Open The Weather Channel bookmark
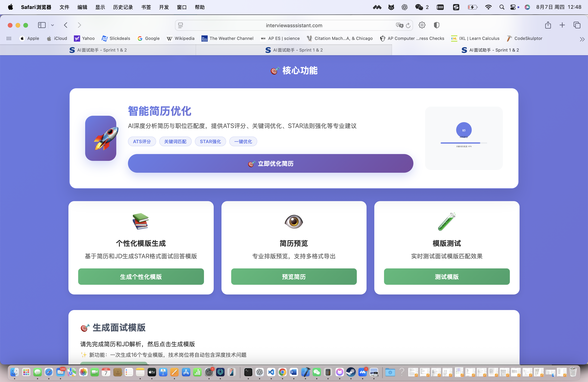588x382 pixels. click(227, 39)
